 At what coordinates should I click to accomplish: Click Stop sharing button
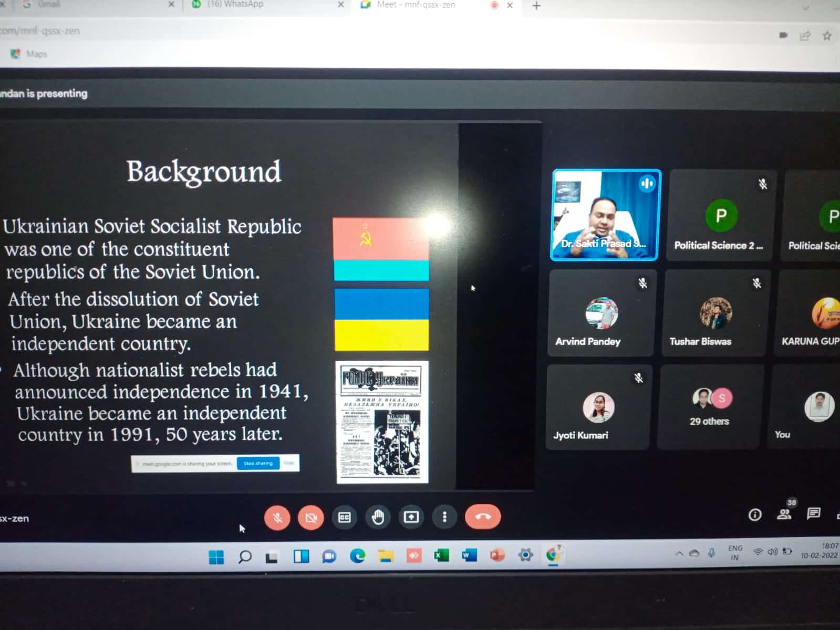[258, 463]
